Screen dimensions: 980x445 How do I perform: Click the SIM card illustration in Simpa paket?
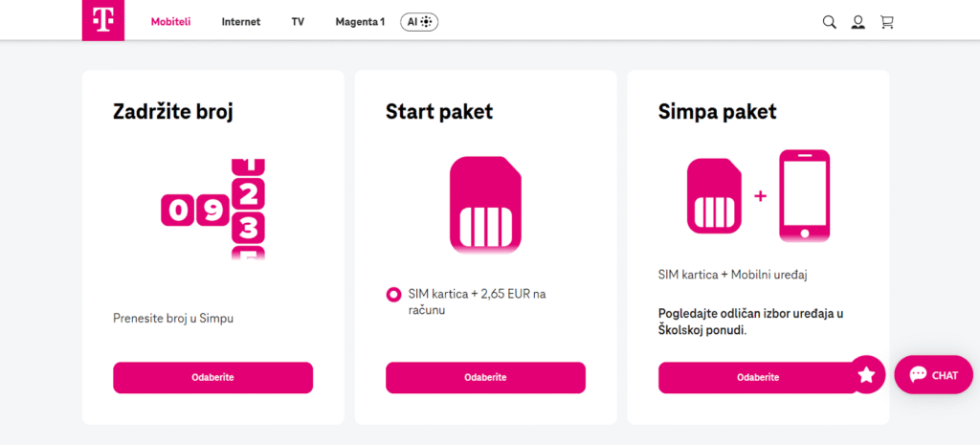714,195
